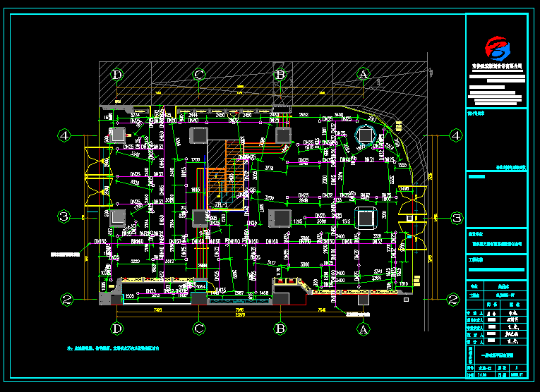The image size is (540, 392).
Task: Click grid bubble B at top
Action: pos(280,74)
